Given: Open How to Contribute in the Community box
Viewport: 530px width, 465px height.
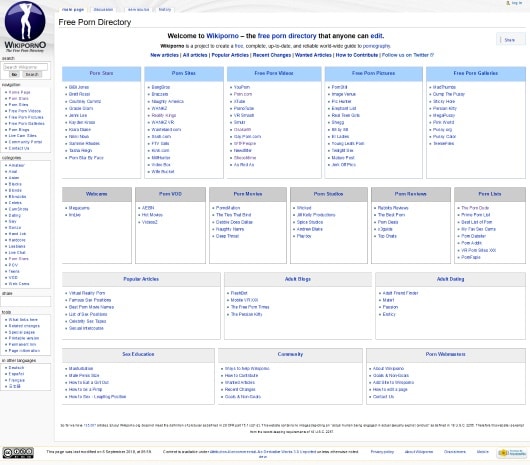Looking at the screenshot, I should [x=241, y=376].
